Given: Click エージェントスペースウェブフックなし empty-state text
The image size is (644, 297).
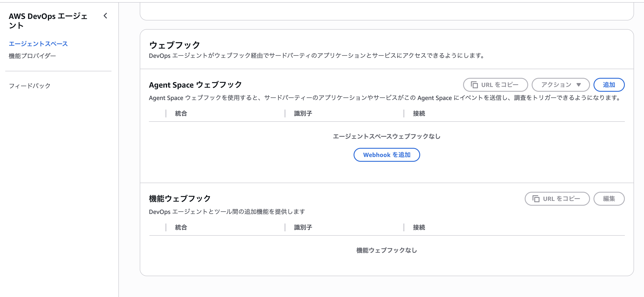Looking at the screenshot, I should (386, 137).
